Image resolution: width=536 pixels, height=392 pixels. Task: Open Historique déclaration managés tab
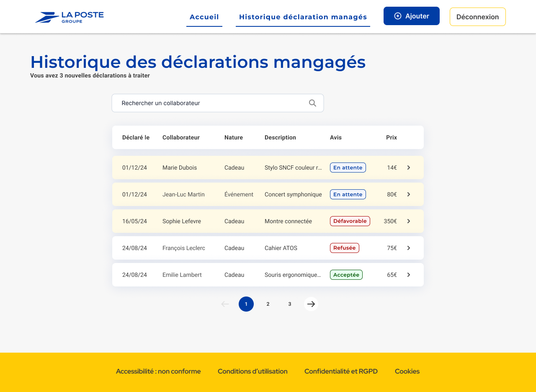tap(303, 17)
